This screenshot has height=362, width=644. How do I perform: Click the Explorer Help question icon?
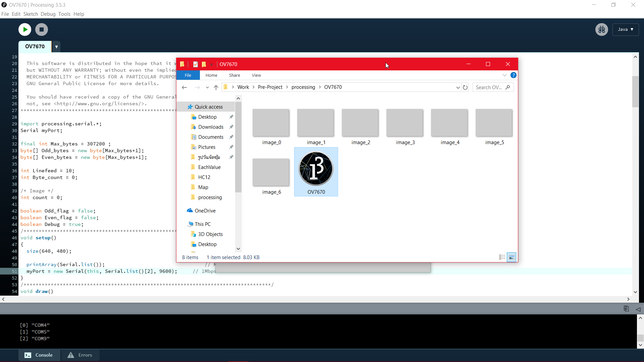click(x=513, y=75)
